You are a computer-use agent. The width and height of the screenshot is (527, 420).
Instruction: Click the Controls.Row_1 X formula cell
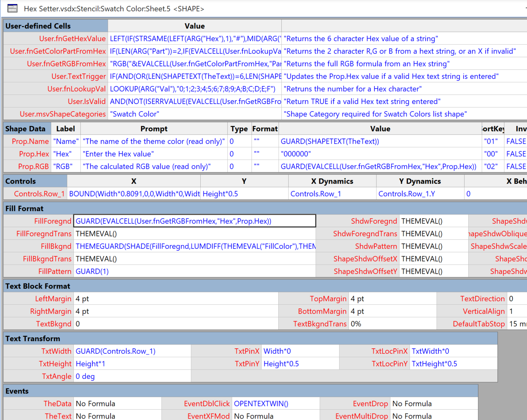(x=134, y=194)
